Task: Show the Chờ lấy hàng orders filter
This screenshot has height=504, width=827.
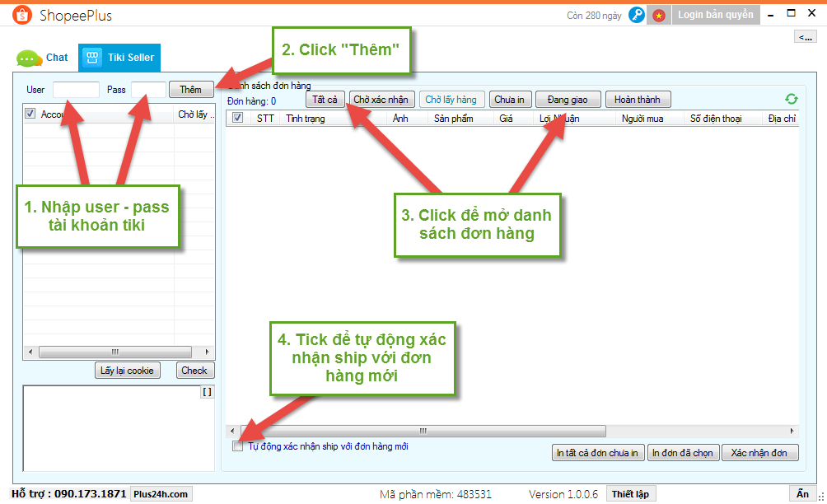Action: (x=451, y=100)
